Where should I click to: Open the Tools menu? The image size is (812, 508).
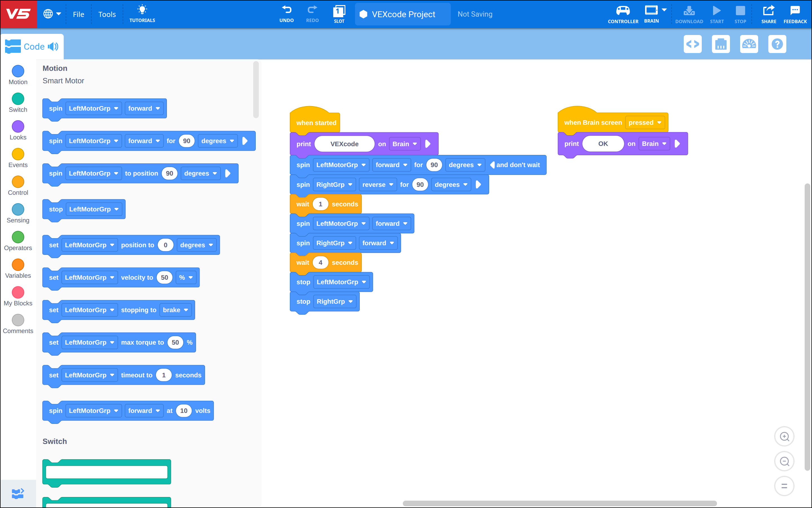[107, 14]
